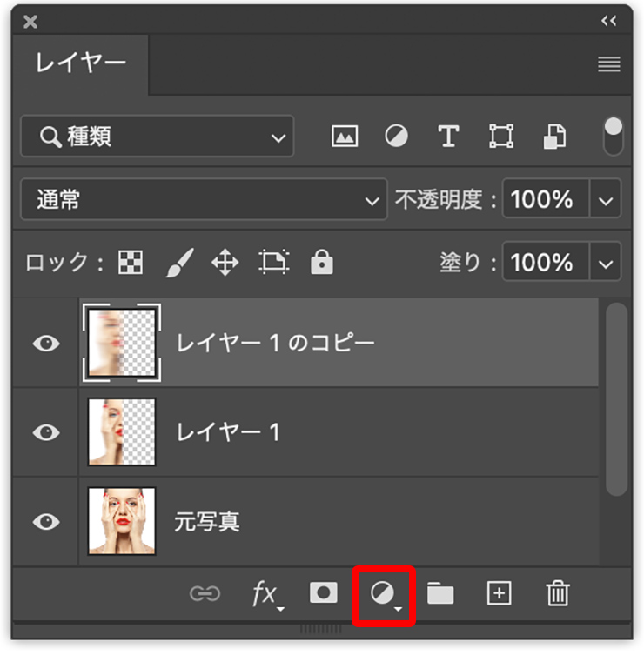Hide the レイヤー 1 のコピー layer
This screenshot has height=655, width=644.
point(46,343)
